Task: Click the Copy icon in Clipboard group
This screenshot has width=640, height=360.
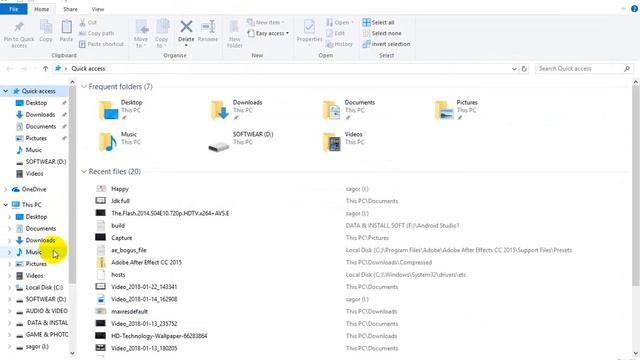Action: (46, 27)
